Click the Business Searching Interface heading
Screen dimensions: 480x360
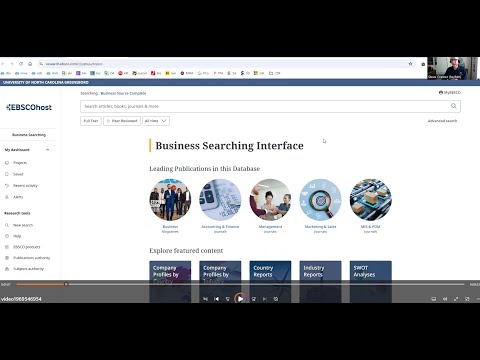229,146
